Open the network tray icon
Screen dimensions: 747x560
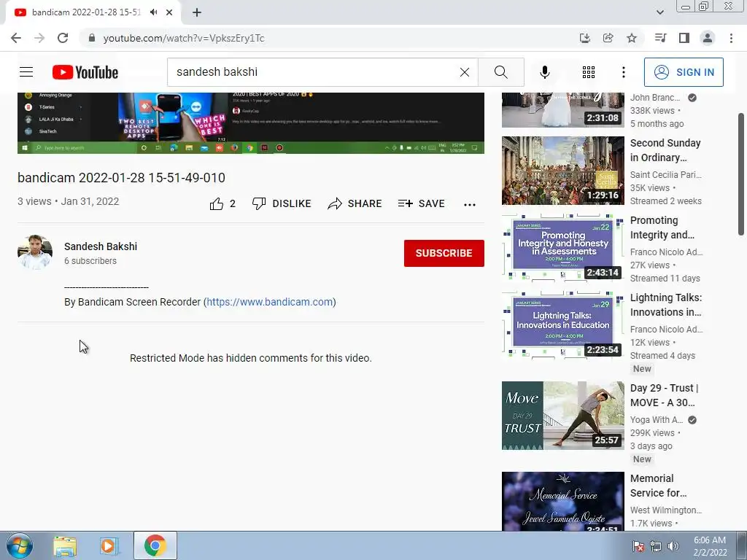click(656, 546)
